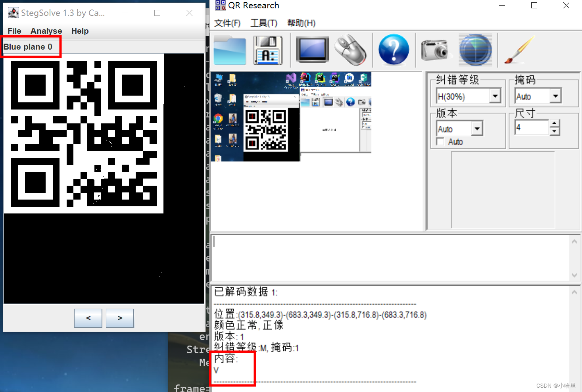Increase 尺寸 value with up arrow
Screen dimensions: 582x392
tap(555, 123)
